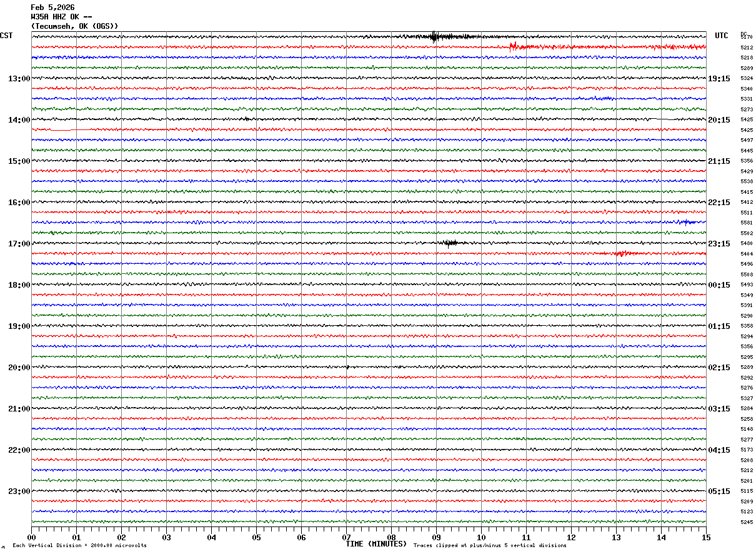Click the 05:15 UTC time label
The image size is (756, 554).
[x=719, y=491]
